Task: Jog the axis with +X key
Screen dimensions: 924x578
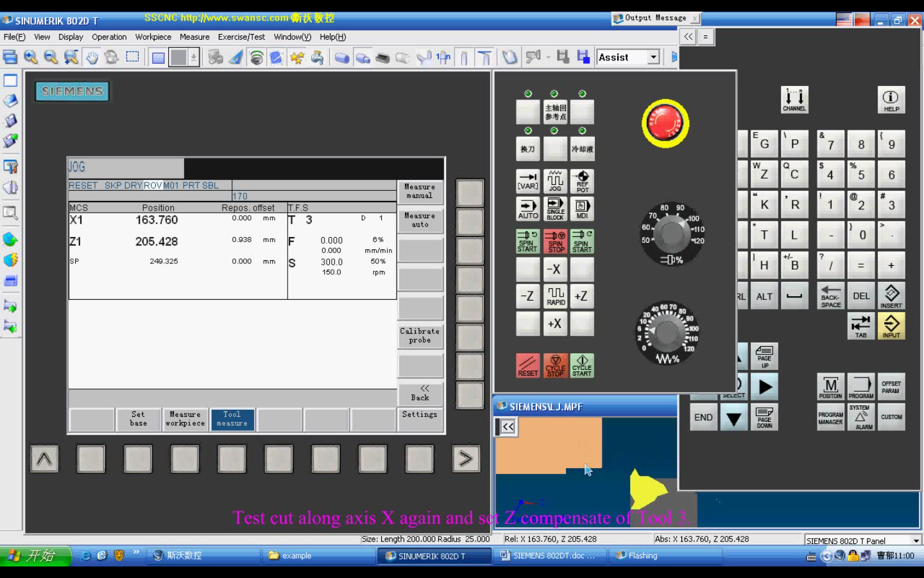Action: coord(555,324)
